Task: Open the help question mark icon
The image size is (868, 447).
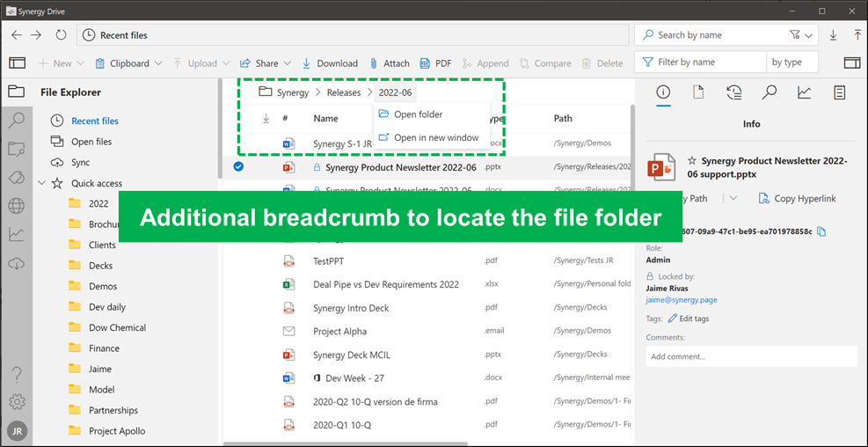Action: (x=17, y=375)
